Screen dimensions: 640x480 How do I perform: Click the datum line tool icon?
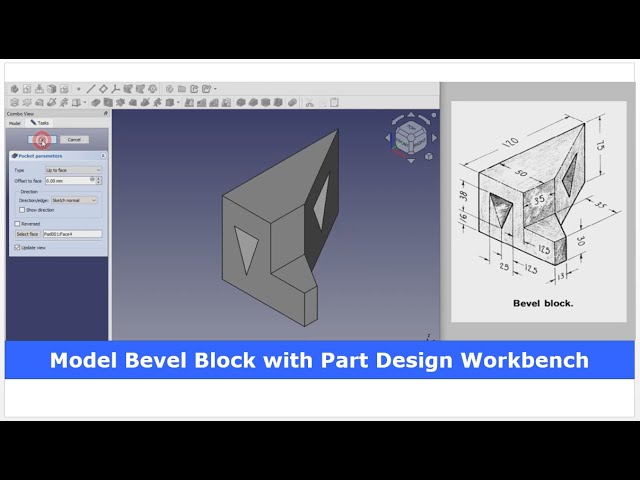[x=91, y=89]
